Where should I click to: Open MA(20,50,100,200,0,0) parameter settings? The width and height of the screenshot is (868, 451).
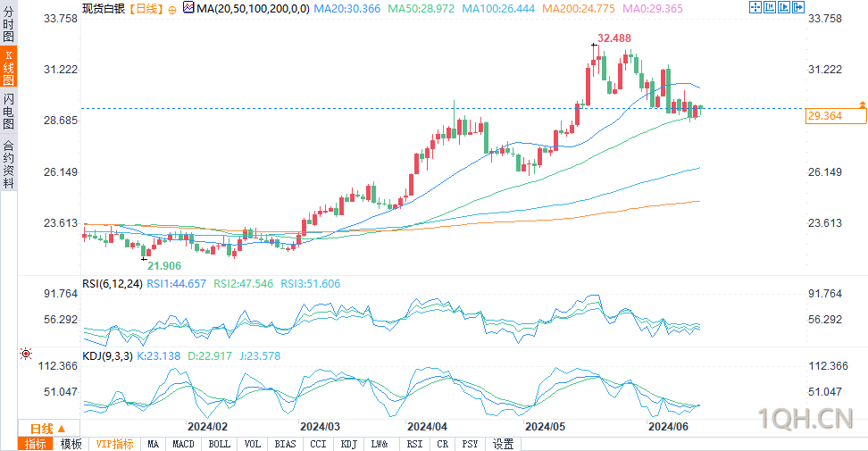tap(253, 9)
